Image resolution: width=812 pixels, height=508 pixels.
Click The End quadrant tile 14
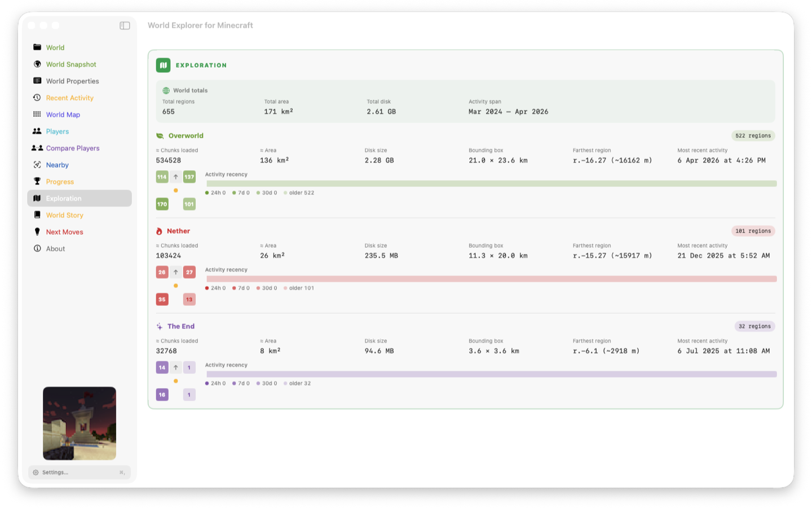click(162, 367)
